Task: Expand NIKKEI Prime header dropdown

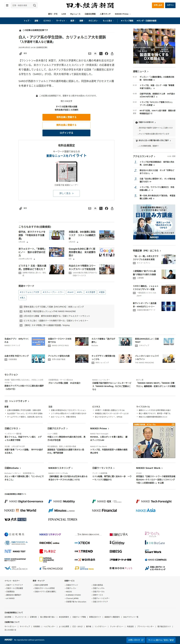Action: click(123, 14)
